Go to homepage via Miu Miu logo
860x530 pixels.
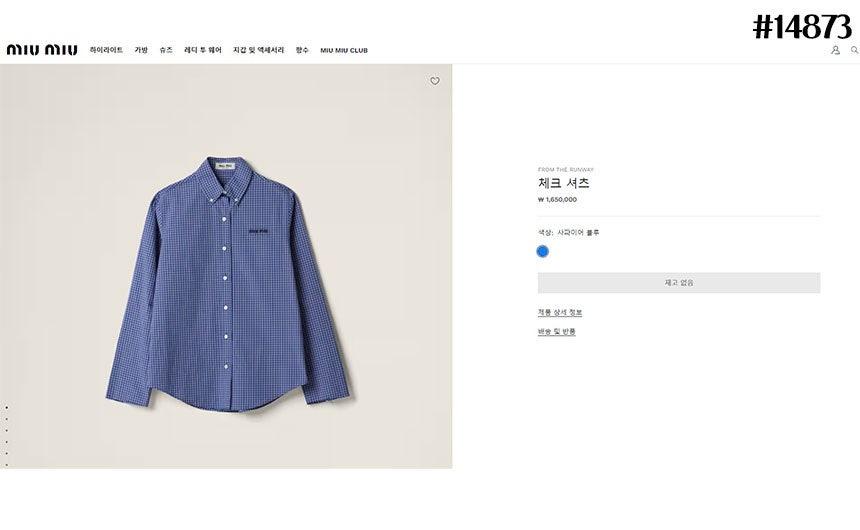pos(42,50)
